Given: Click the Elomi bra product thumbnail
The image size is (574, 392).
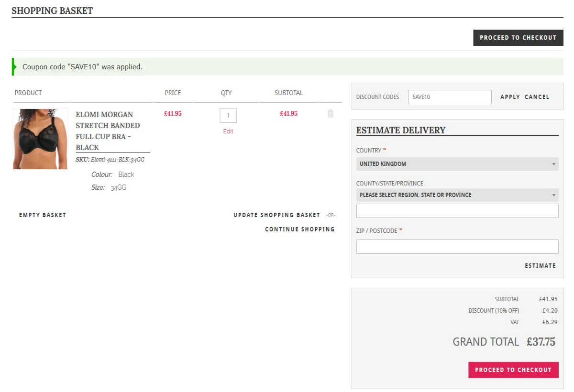Looking at the screenshot, I should pyautogui.click(x=40, y=139).
